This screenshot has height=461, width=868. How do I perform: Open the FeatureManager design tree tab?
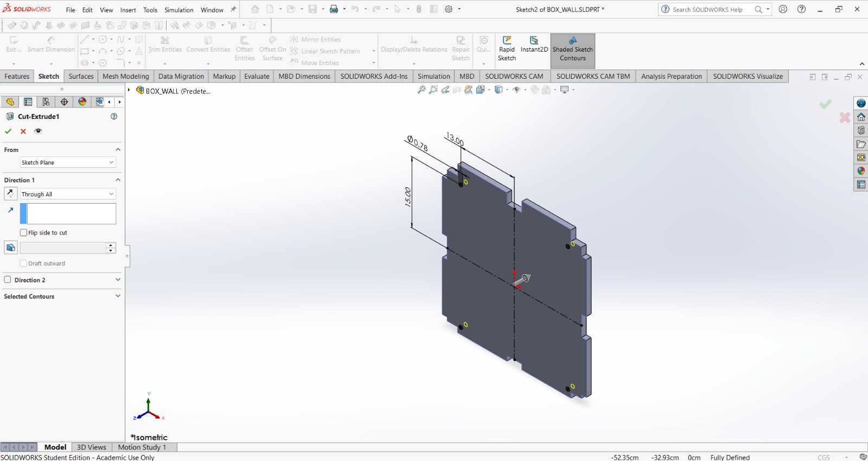[10, 102]
